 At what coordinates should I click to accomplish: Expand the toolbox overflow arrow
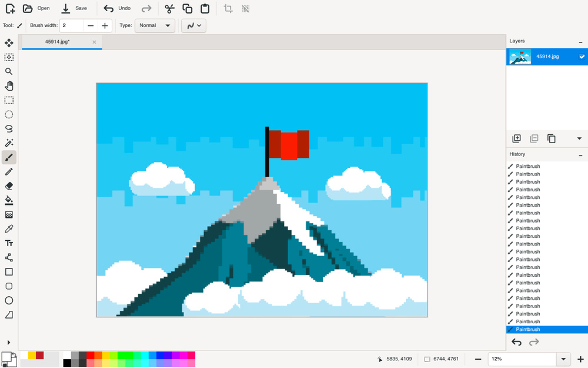(9, 343)
